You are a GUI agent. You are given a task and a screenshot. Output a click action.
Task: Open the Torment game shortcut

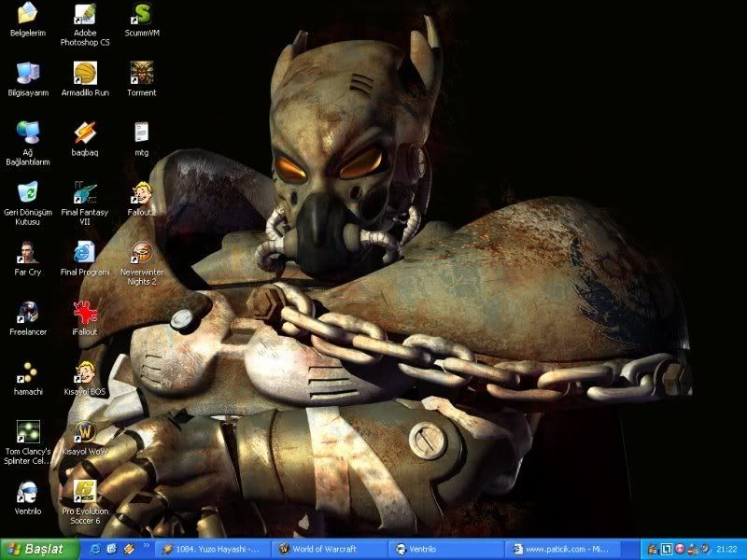[141, 73]
